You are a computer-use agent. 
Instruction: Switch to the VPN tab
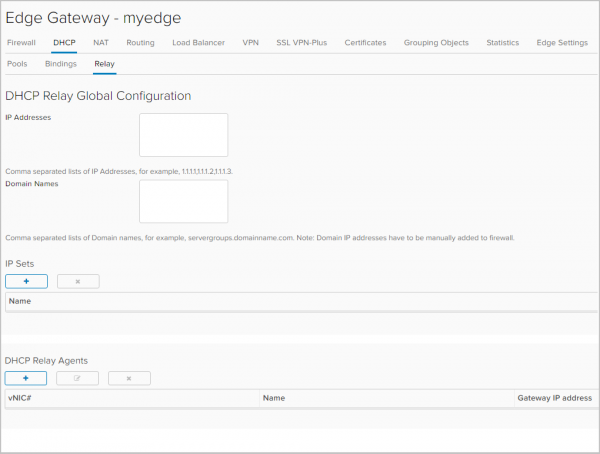pyautogui.click(x=250, y=43)
